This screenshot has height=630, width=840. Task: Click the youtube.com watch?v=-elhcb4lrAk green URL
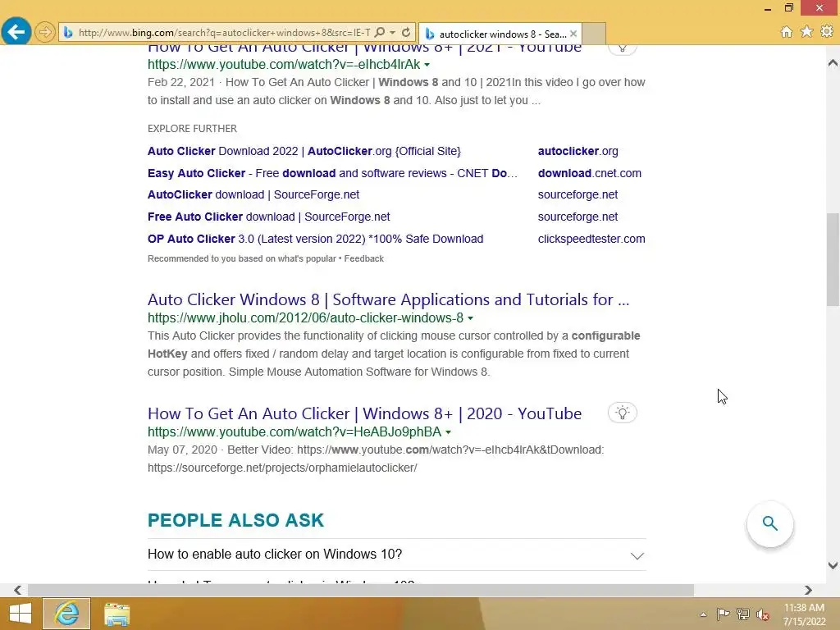284,64
